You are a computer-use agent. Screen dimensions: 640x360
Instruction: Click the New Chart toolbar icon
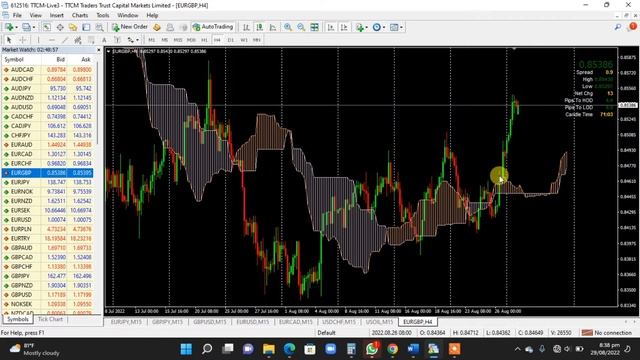pos(9,27)
